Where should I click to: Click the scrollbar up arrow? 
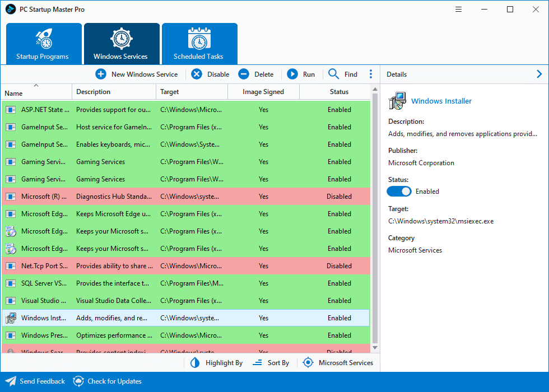pos(375,89)
